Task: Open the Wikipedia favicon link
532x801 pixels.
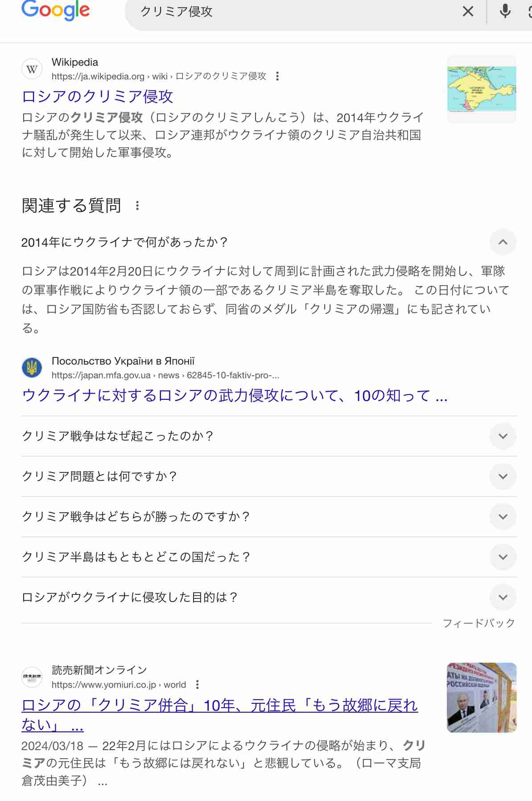Action: pos(32,69)
